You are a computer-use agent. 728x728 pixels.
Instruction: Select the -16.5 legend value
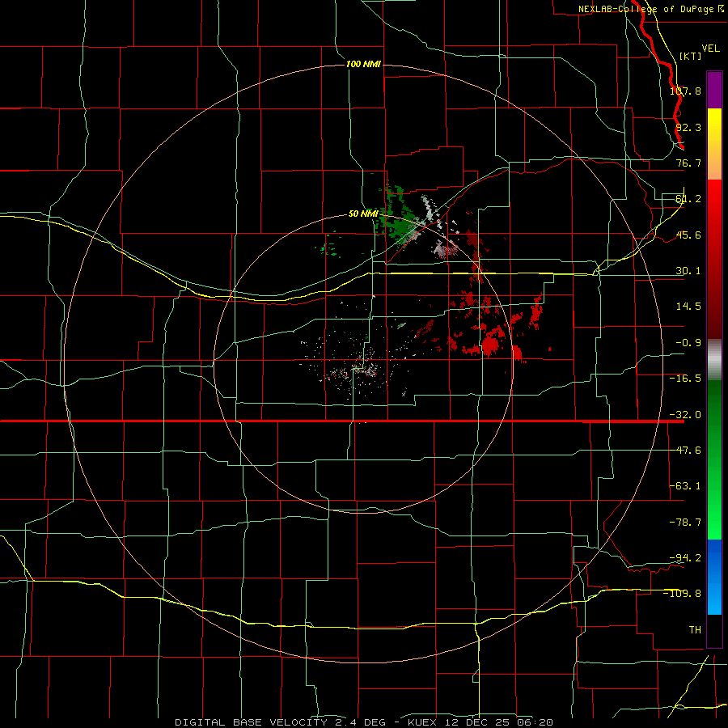tap(685, 379)
